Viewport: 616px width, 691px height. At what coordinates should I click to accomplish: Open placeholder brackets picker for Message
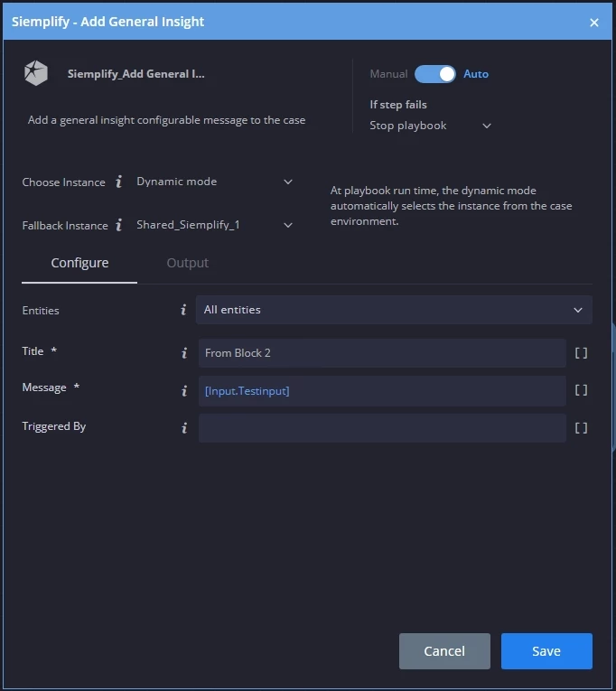[581, 390]
